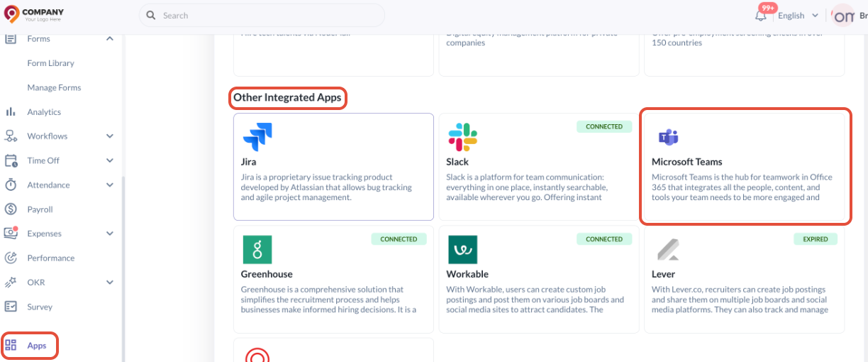The image size is (868, 362).
Task: Click the Jira card title
Action: (x=248, y=162)
